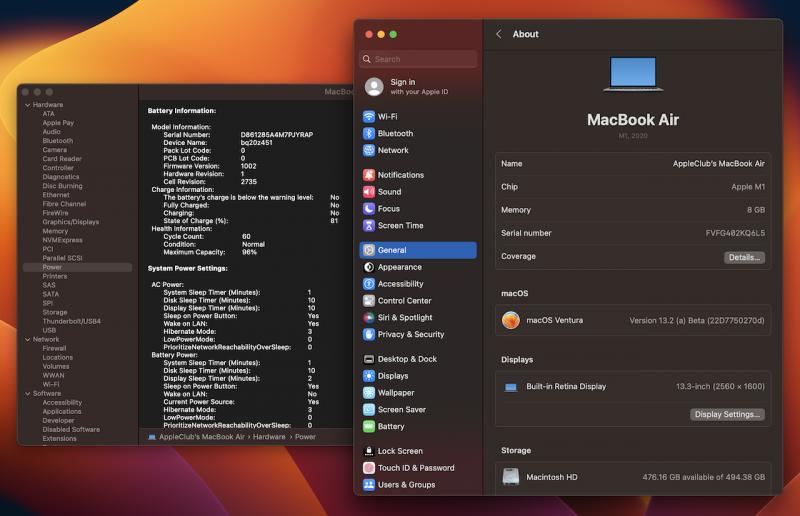Click the macOS version 13.2 Beta text
This screenshot has width=800, height=516.
coord(697,321)
